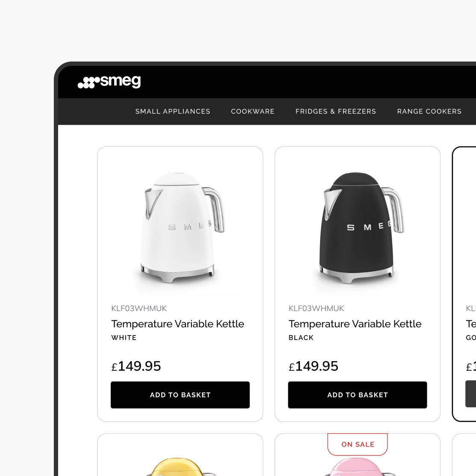The width and height of the screenshot is (476, 476).
Task: View the pink kettle product image
Action: coord(358,467)
